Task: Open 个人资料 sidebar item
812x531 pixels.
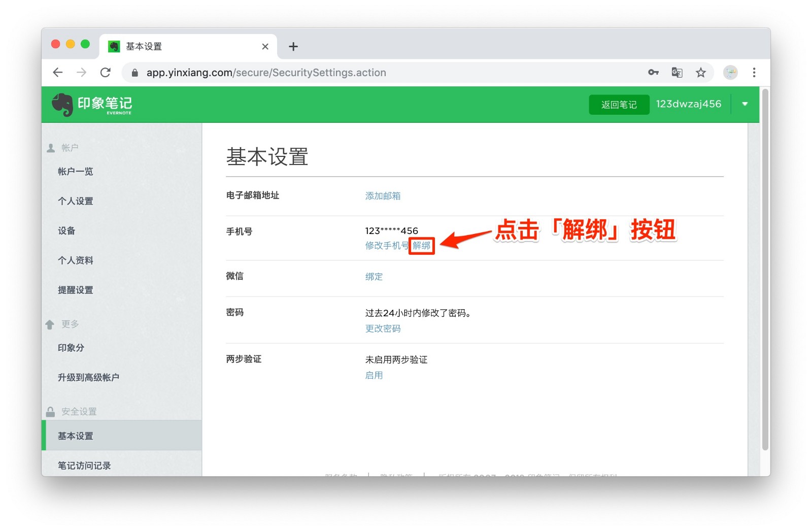Action: pyautogui.click(x=75, y=260)
